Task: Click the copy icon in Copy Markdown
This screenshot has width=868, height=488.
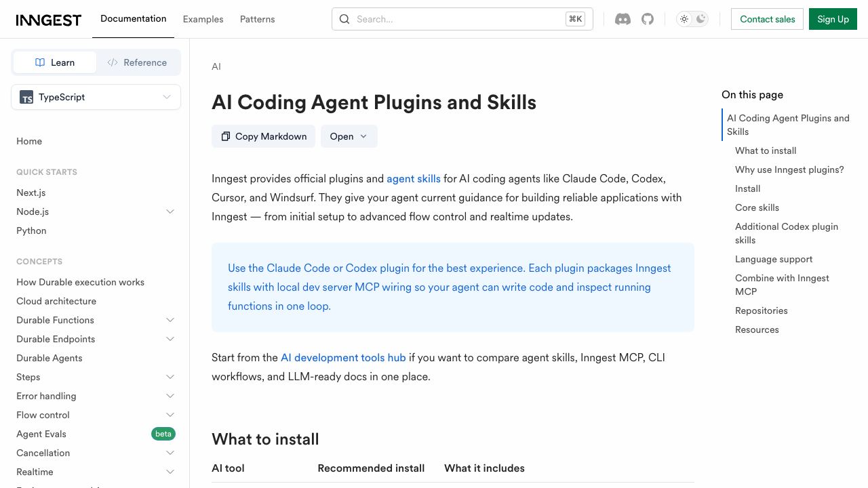Action: tap(225, 136)
